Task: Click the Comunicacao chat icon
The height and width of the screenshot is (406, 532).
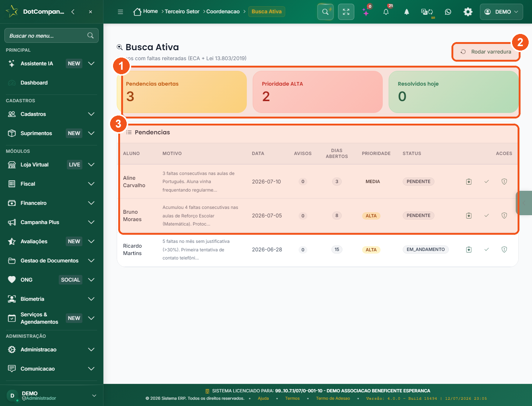Action: pos(12,369)
